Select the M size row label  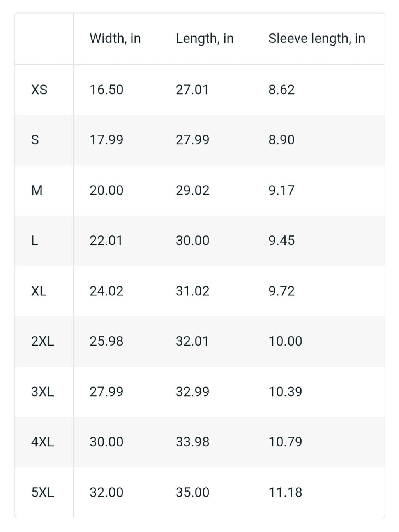tap(37, 190)
